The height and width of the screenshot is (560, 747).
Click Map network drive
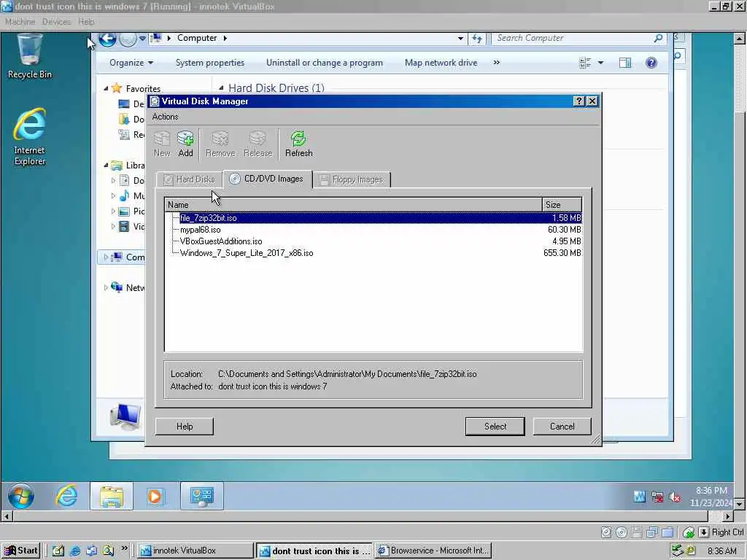pos(441,63)
